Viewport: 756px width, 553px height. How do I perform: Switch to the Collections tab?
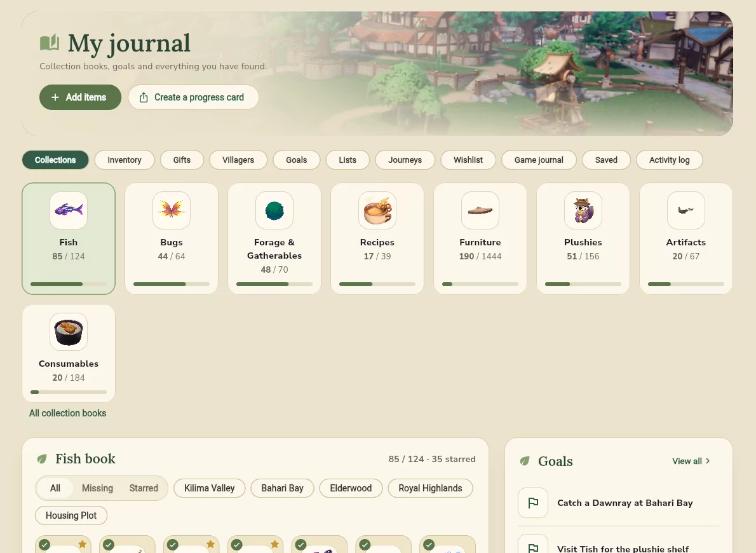click(55, 160)
